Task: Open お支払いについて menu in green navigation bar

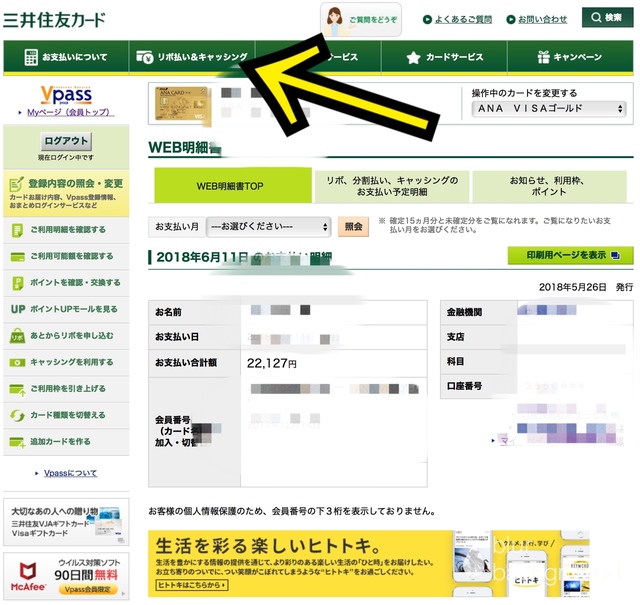Action: pyautogui.click(x=66, y=57)
